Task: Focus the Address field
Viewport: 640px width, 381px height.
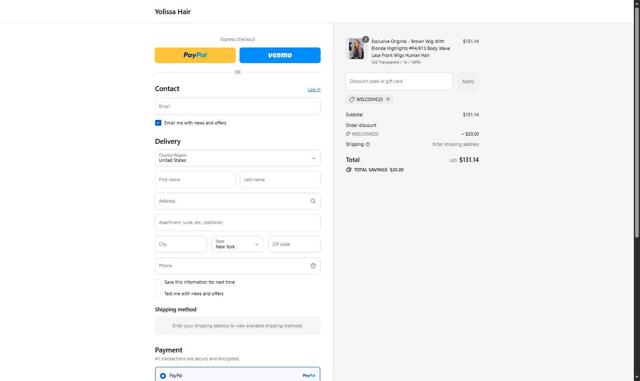Action: pyautogui.click(x=238, y=201)
